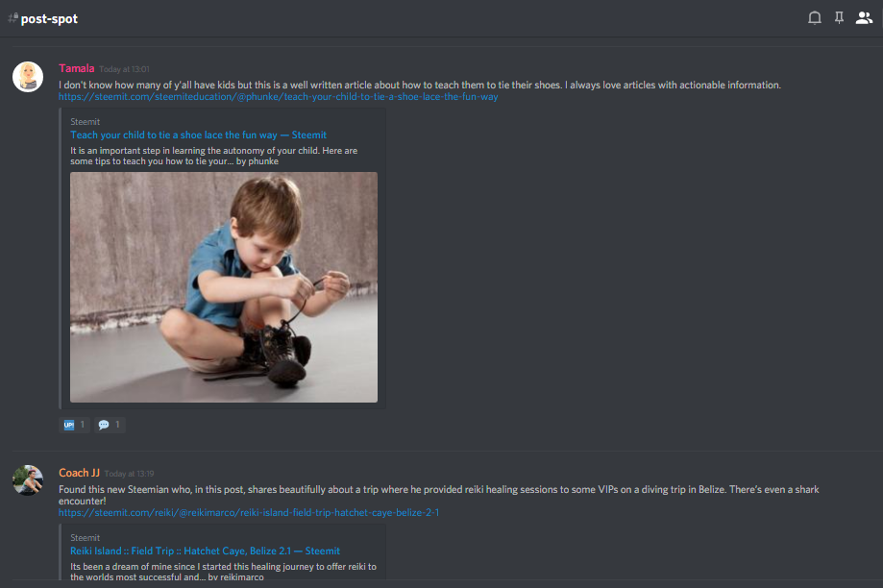Toggle the speech bubble reaction

coord(110,425)
